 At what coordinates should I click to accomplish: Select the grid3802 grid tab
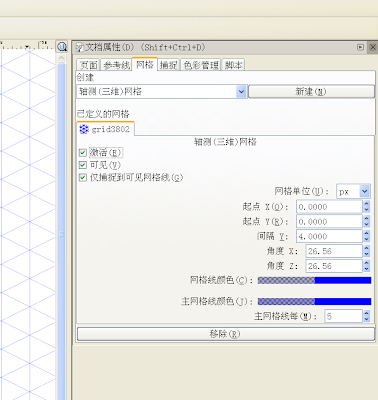(x=106, y=129)
